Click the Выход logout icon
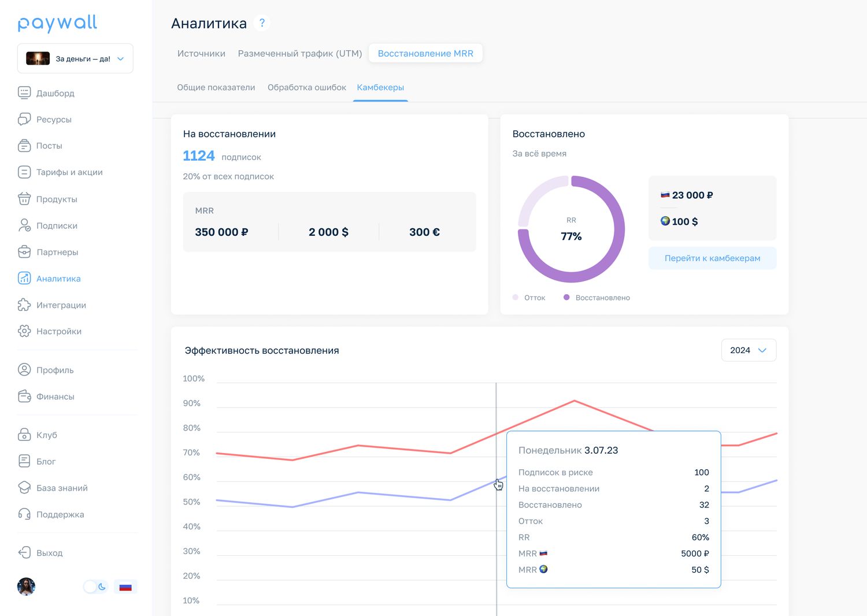 24,552
